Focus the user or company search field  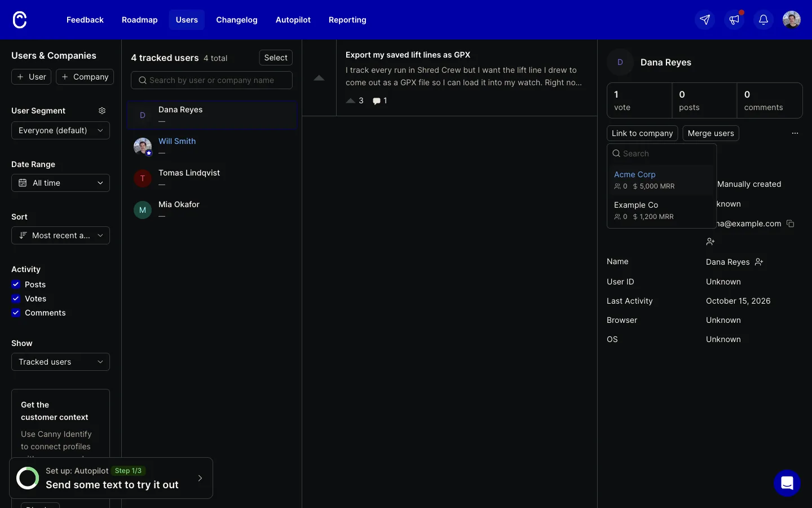coord(211,80)
